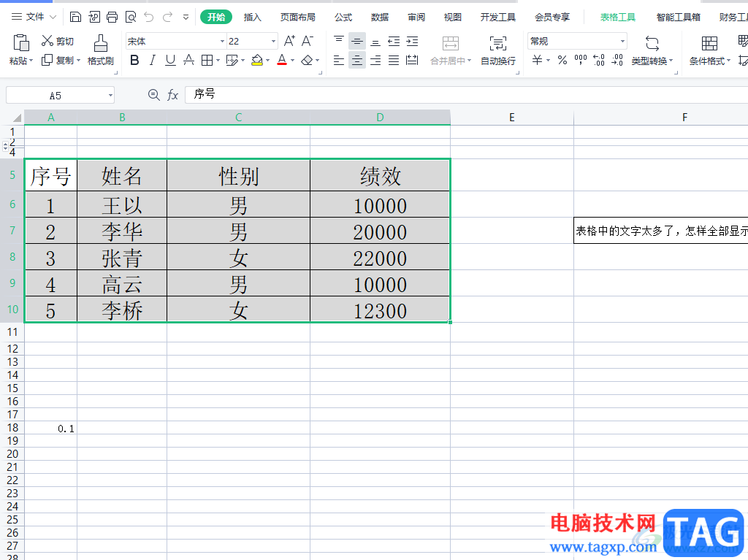The height and width of the screenshot is (560, 748).
Task: Increase decimal places
Action: point(599,60)
